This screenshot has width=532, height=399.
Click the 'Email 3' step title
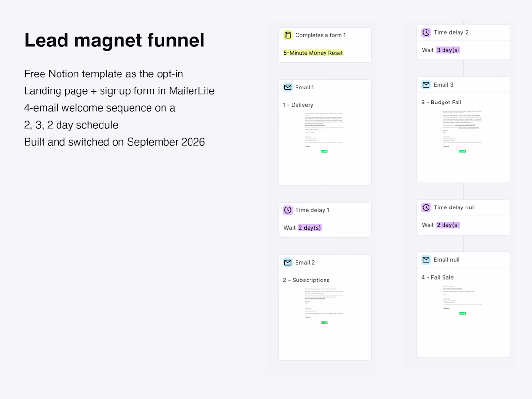pos(443,85)
